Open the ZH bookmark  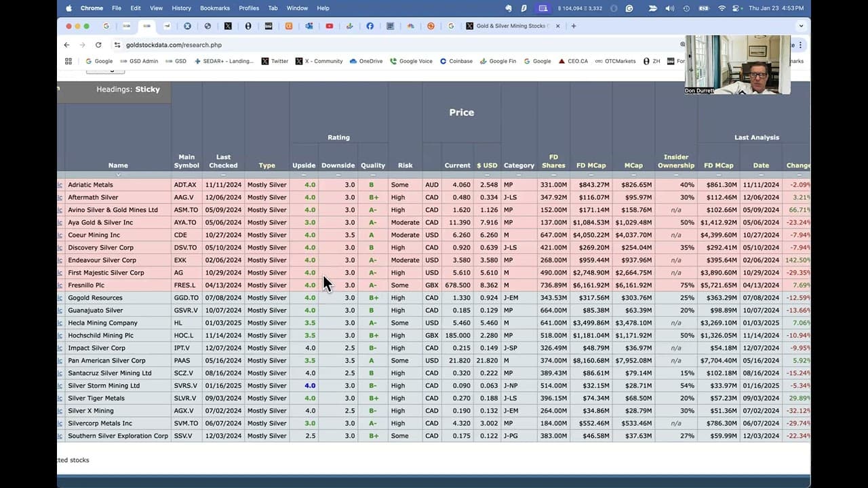pos(652,61)
